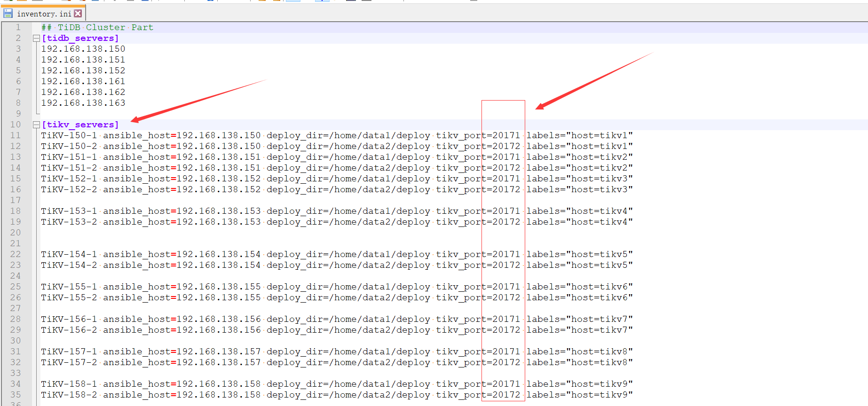Click ansible_host=192.168.138.153 on the TiKV-153-1 row
This screenshot has width=868, height=406.
click(x=182, y=211)
